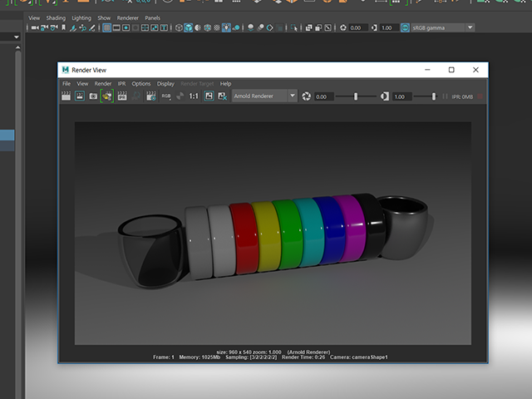Click the viewport exposure icon next to 0.00
Viewport: 532px width, 399px height.
pyautogui.click(x=343, y=27)
